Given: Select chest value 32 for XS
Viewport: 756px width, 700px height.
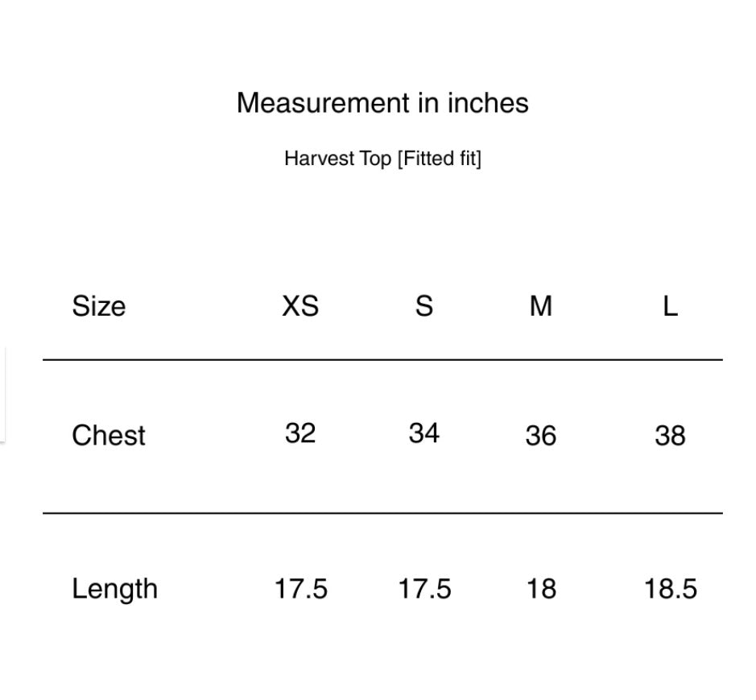Looking at the screenshot, I should pos(300,433).
